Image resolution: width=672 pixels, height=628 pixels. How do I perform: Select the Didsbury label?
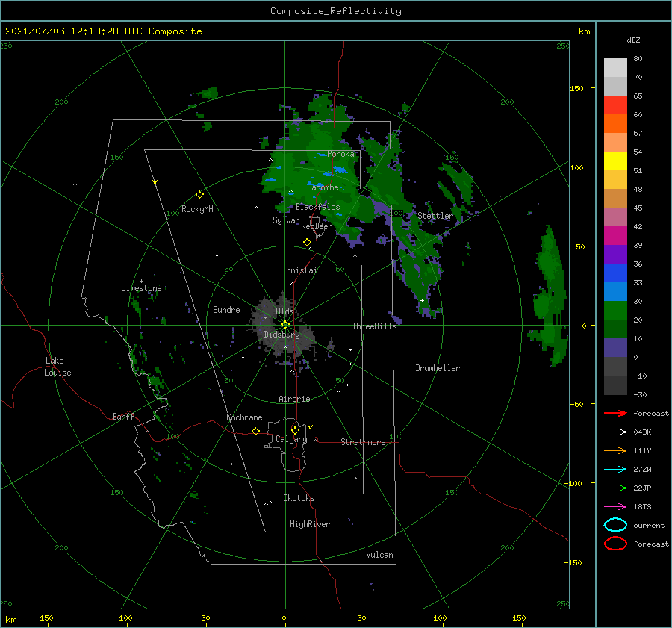[281, 335]
